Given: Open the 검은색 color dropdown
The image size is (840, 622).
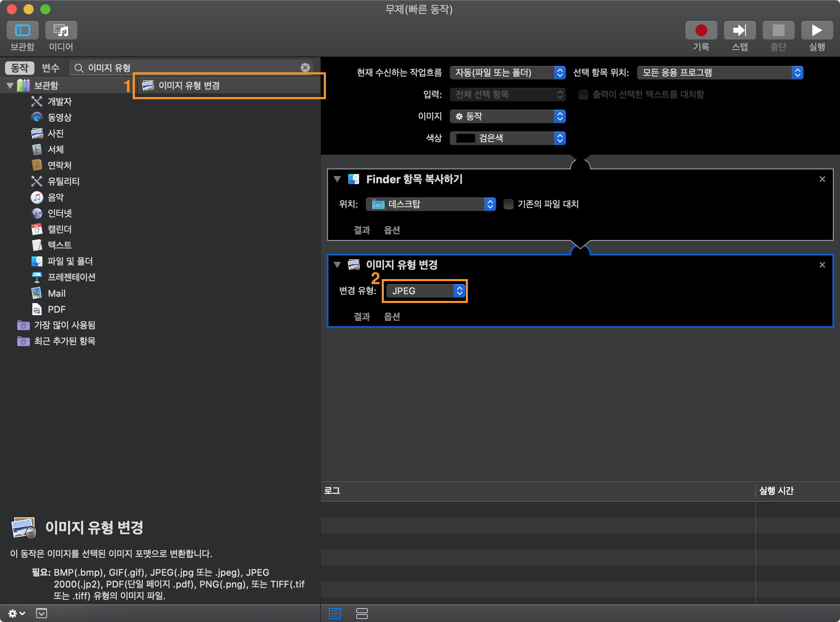Looking at the screenshot, I should tap(507, 138).
